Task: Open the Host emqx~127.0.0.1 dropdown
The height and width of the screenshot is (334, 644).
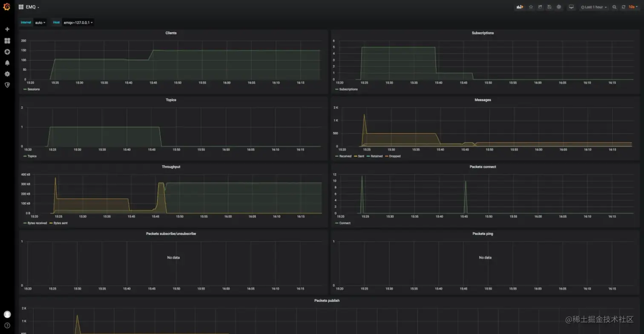Action: (x=78, y=23)
